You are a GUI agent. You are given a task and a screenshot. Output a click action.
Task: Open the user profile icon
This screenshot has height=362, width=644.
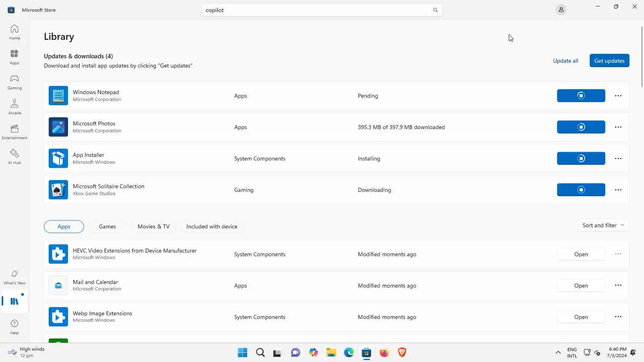tap(561, 10)
